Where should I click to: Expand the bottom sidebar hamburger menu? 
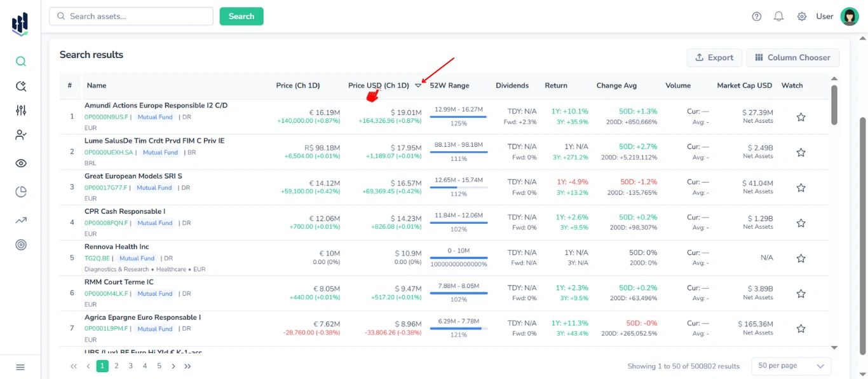click(x=20, y=367)
